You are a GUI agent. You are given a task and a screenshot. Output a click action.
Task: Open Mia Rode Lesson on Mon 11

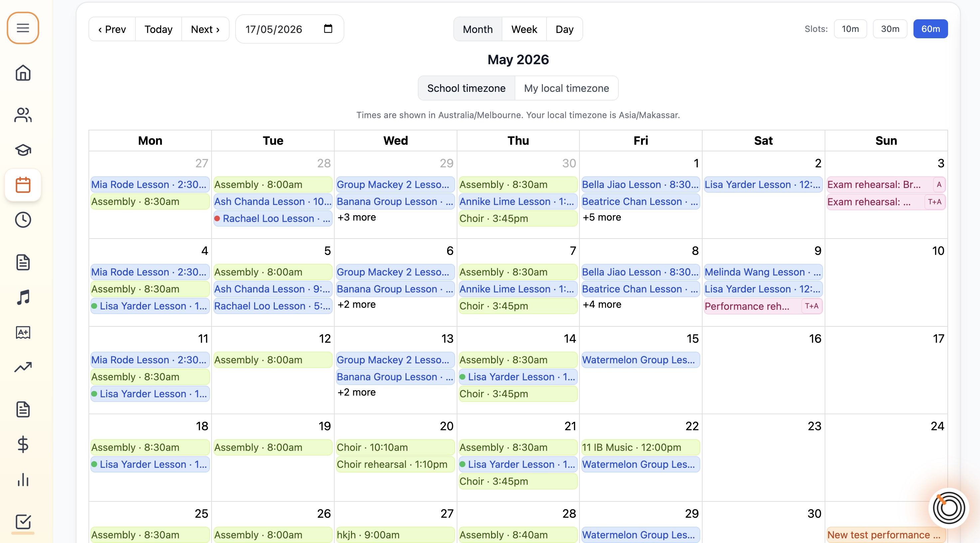click(x=150, y=360)
